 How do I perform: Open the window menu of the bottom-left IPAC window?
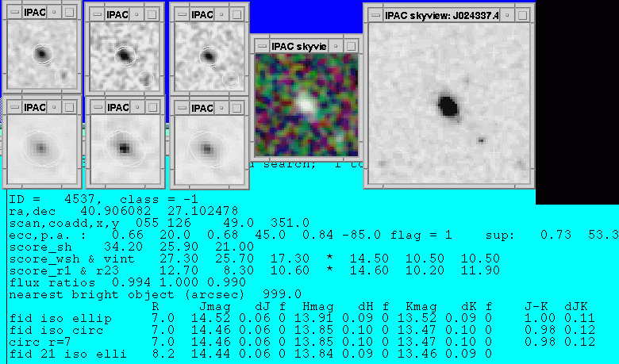14,107
